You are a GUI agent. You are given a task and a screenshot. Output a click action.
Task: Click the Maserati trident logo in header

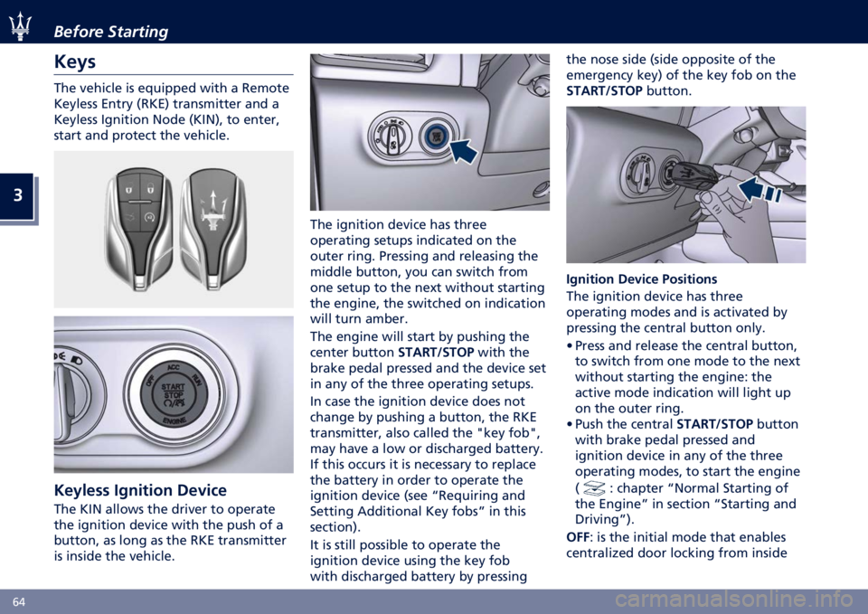click(x=20, y=26)
